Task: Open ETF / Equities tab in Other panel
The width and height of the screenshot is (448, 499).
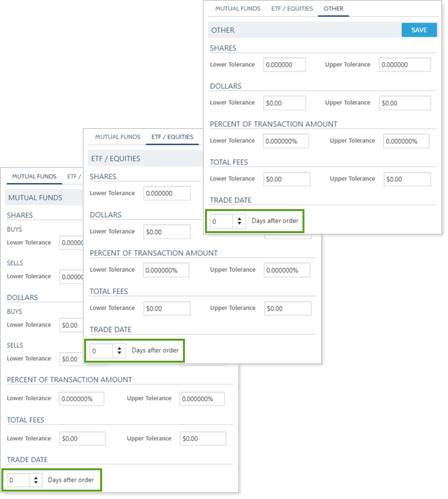Action: click(292, 9)
